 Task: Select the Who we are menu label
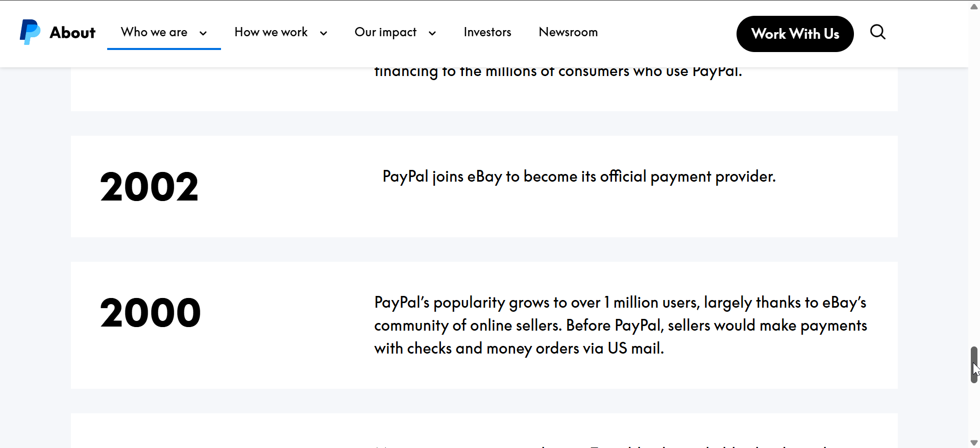pos(154,32)
